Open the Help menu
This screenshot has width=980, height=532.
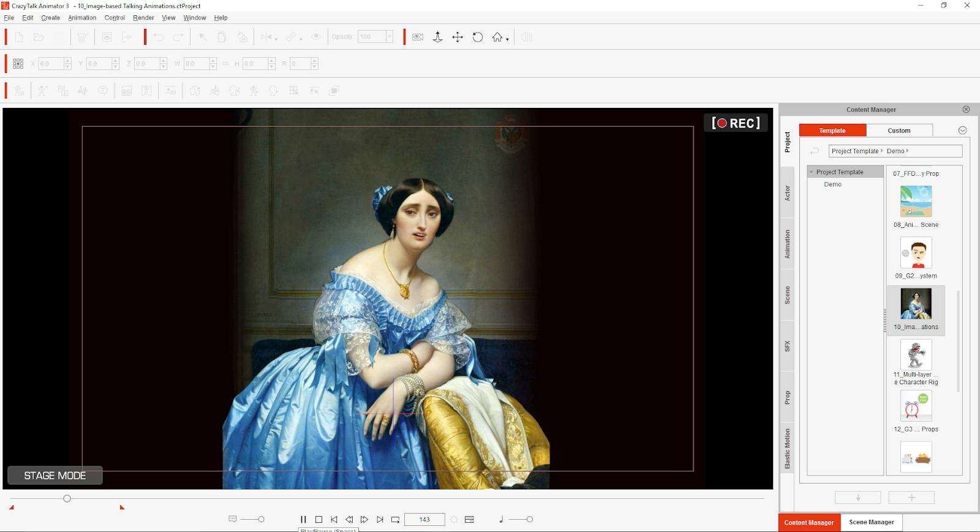point(221,18)
